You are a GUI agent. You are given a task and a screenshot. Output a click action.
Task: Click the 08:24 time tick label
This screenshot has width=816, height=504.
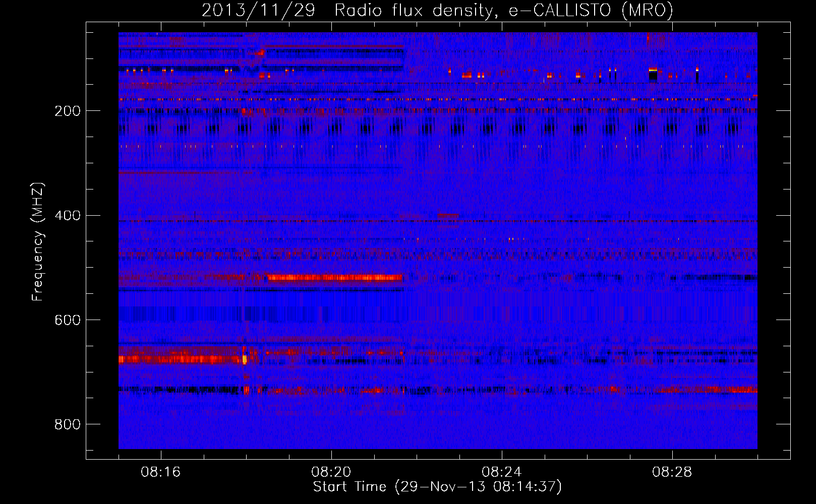[x=502, y=472]
